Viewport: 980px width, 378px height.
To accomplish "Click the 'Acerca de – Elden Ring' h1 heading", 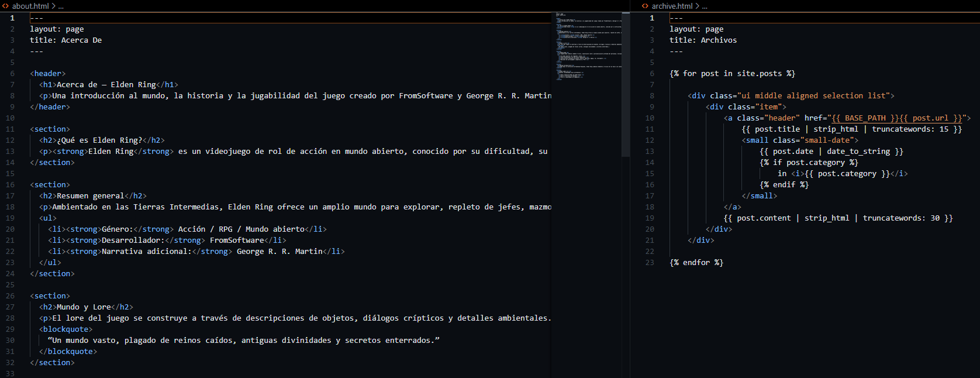I will (x=109, y=85).
